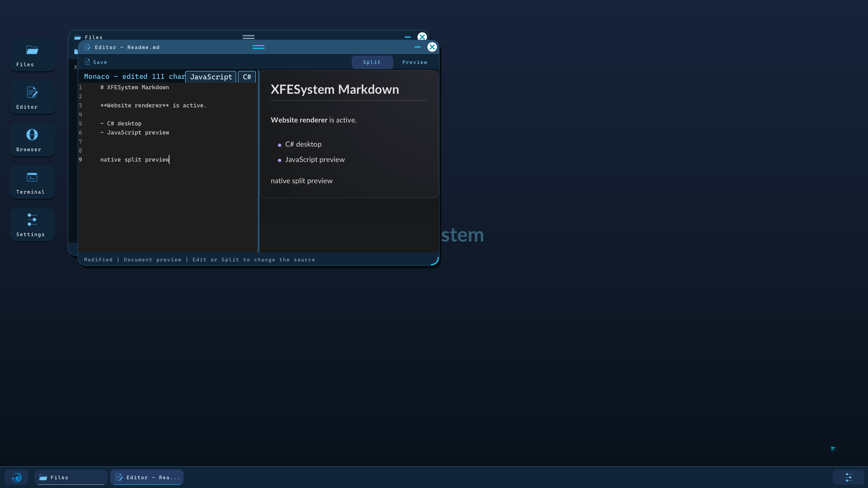Place cursor on line 5 text

coord(121,124)
